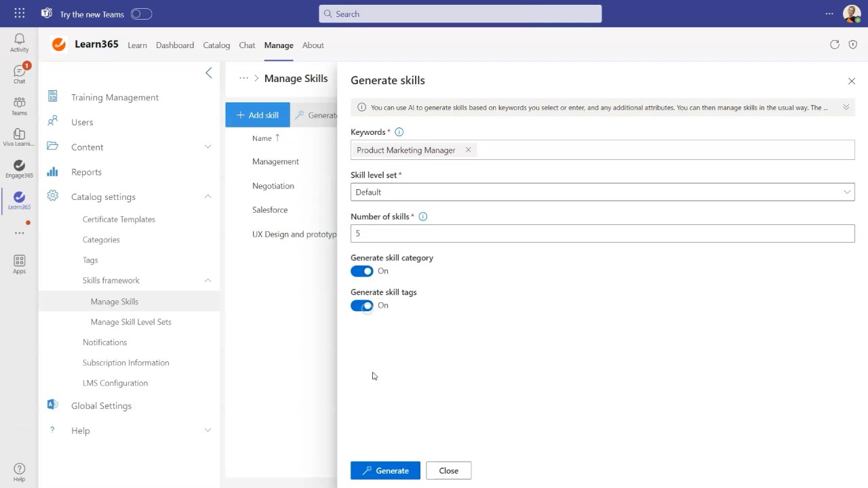Screen dimensions: 868x488
Task: Turn off Generate skill category
Action: click(x=362, y=271)
